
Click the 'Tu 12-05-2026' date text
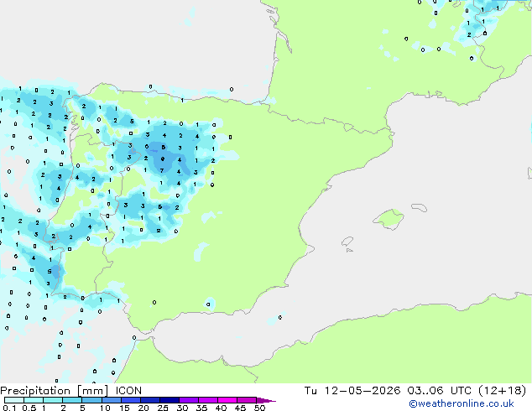pyautogui.click(x=352, y=391)
